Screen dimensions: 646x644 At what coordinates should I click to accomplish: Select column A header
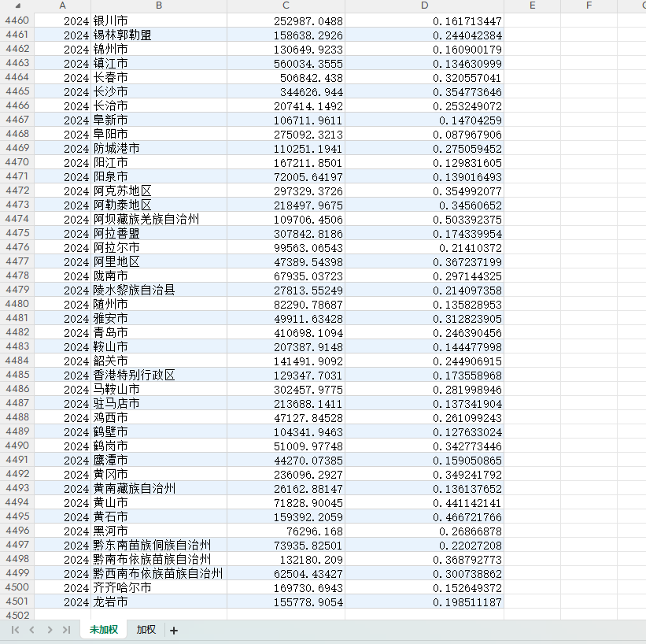pos(62,6)
